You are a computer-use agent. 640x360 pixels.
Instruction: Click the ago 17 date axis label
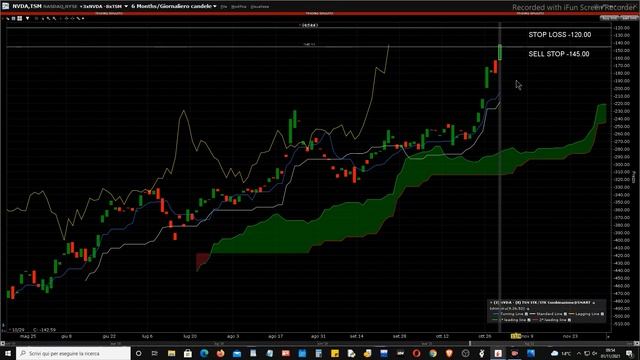pos(276,336)
